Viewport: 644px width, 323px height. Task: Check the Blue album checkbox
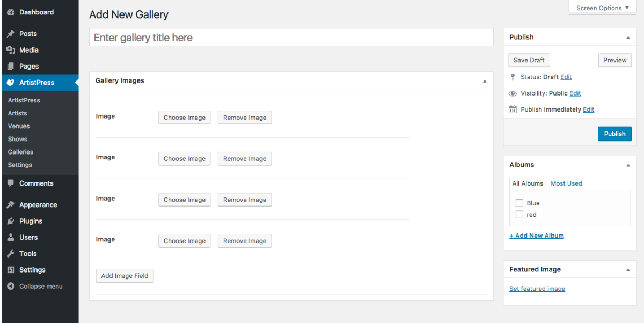pos(519,203)
